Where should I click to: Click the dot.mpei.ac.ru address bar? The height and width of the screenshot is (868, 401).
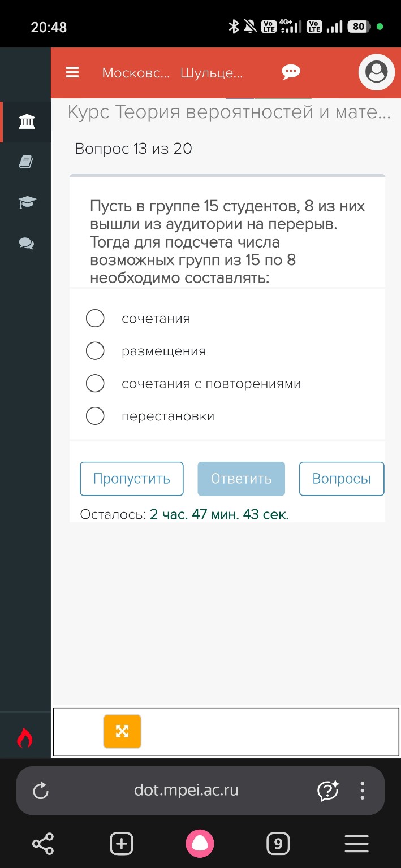tap(187, 791)
